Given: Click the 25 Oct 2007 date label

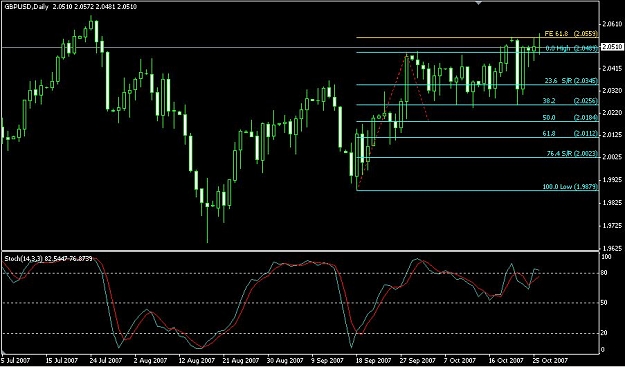Looking at the screenshot, I should click(549, 360).
